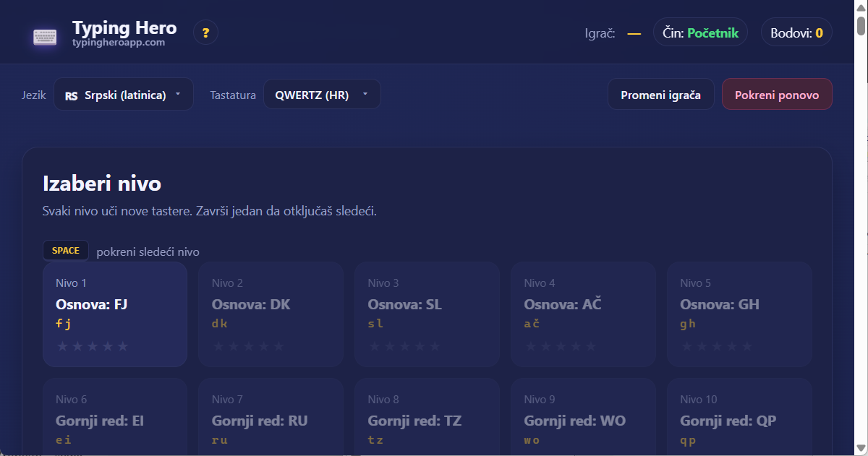Select the Nivo 1 Osnova: FJ level card

115,314
